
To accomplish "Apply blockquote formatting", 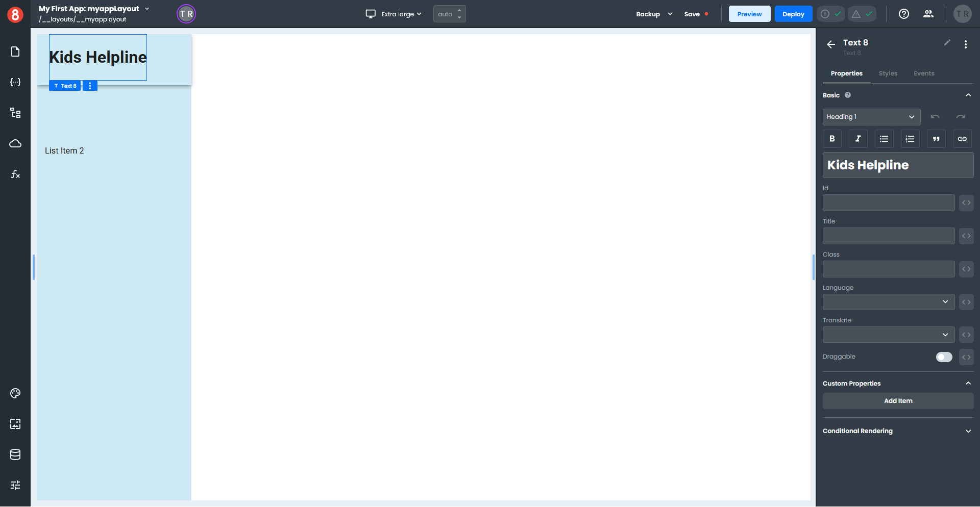I will click(x=936, y=139).
